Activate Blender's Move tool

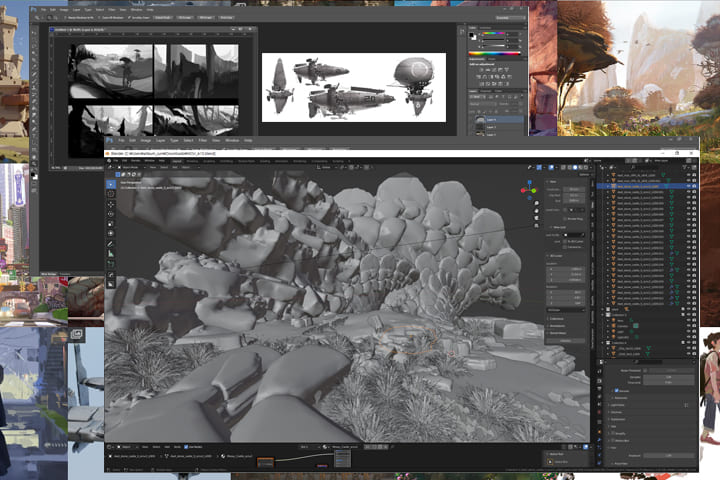111,204
